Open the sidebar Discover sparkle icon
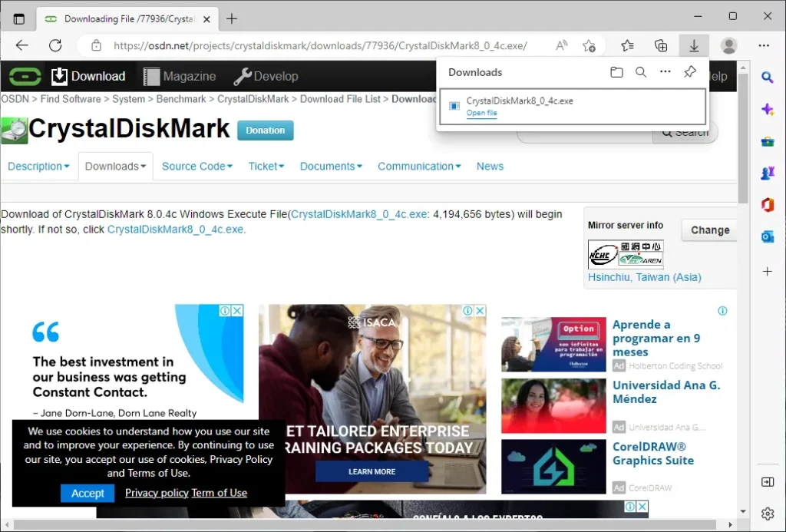The image size is (786, 532). pos(767,109)
